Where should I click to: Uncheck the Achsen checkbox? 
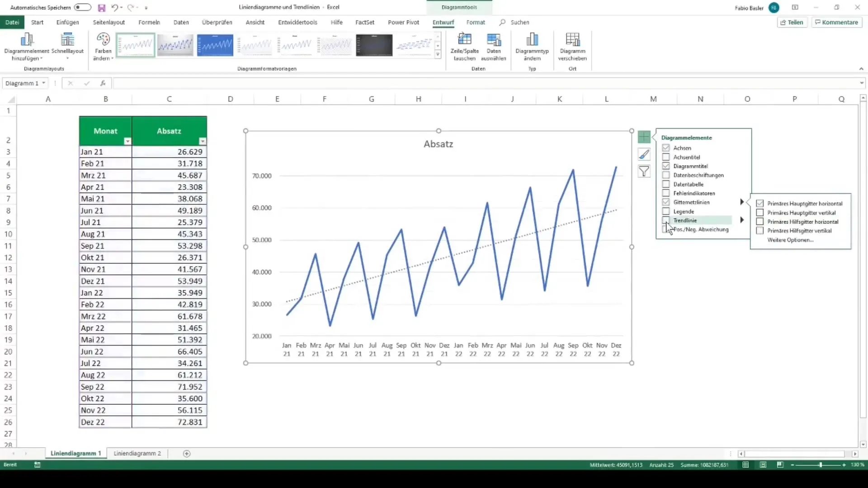pyautogui.click(x=666, y=148)
